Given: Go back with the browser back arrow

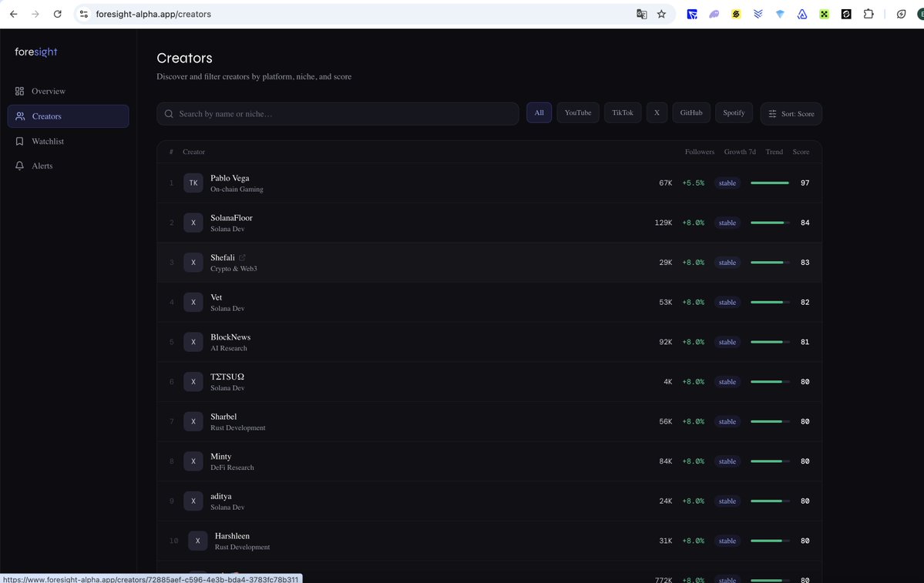Looking at the screenshot, I should [14, 14].
